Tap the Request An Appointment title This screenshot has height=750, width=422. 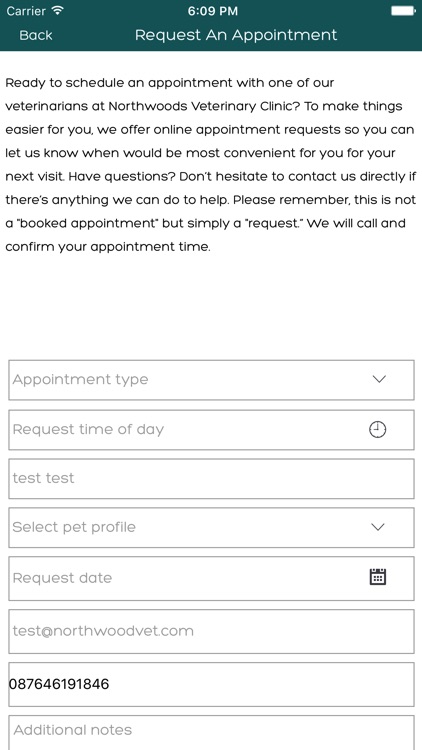coord(236,35)
